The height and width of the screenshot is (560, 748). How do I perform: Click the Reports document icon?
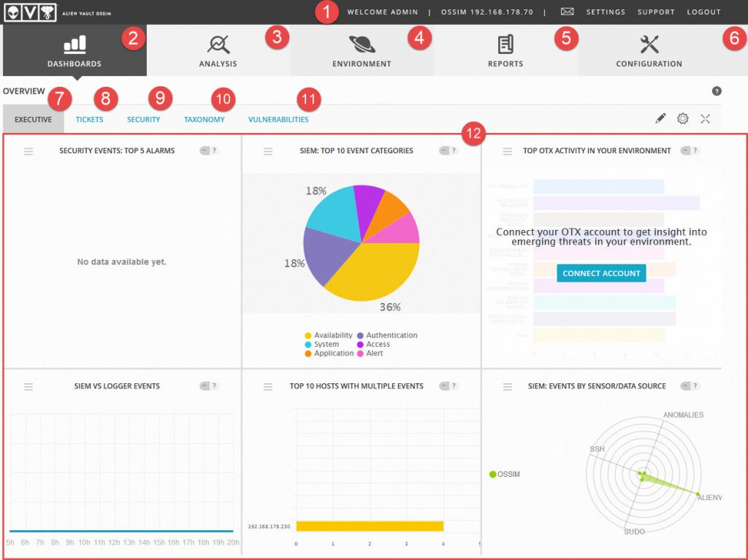point(505,45)
